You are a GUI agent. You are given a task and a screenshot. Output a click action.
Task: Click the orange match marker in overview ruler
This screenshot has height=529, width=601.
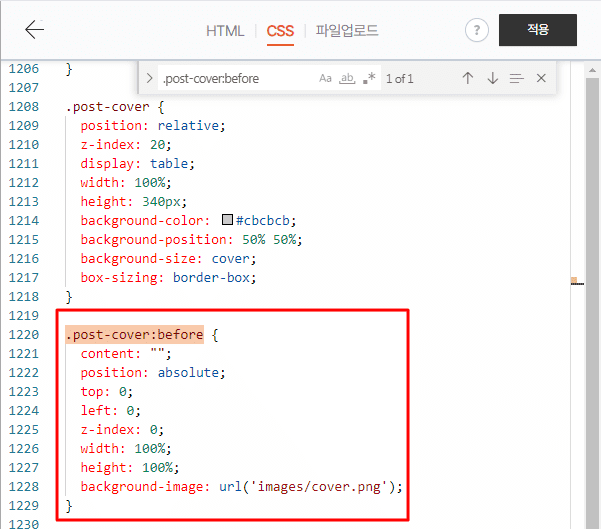click(574, 280)
